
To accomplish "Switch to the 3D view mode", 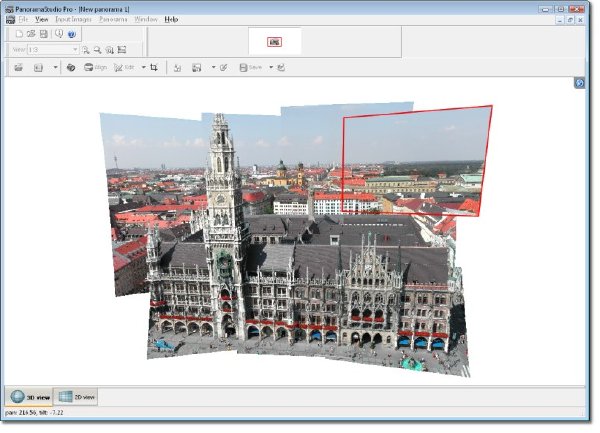I will [x=29, y=397].
